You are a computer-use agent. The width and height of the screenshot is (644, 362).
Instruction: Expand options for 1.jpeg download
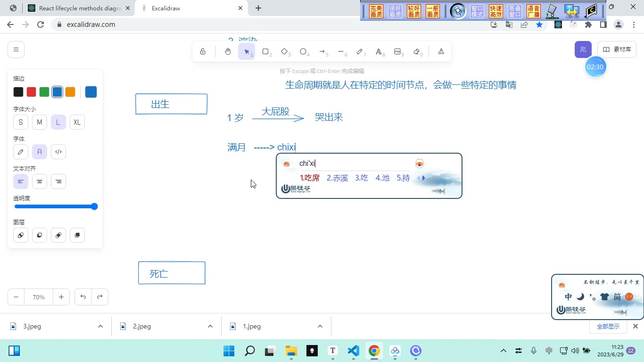click(x=320, y=326)
